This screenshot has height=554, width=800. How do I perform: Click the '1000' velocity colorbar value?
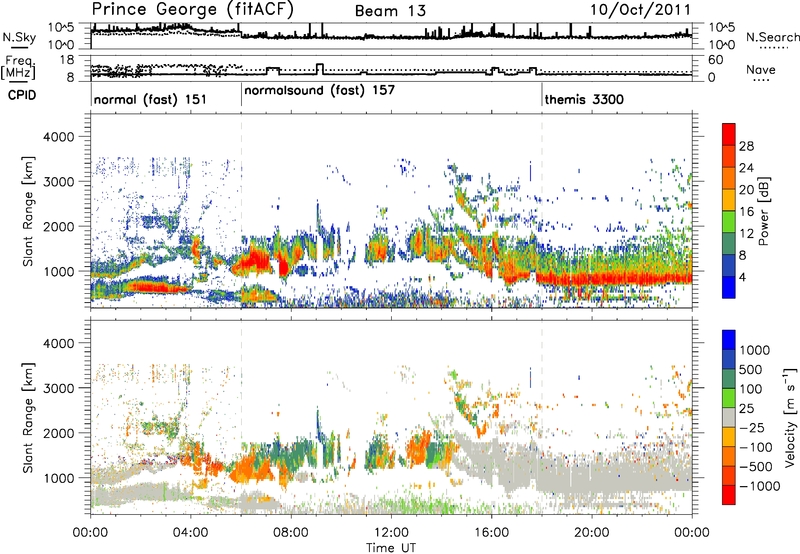(x=755, y=350)
